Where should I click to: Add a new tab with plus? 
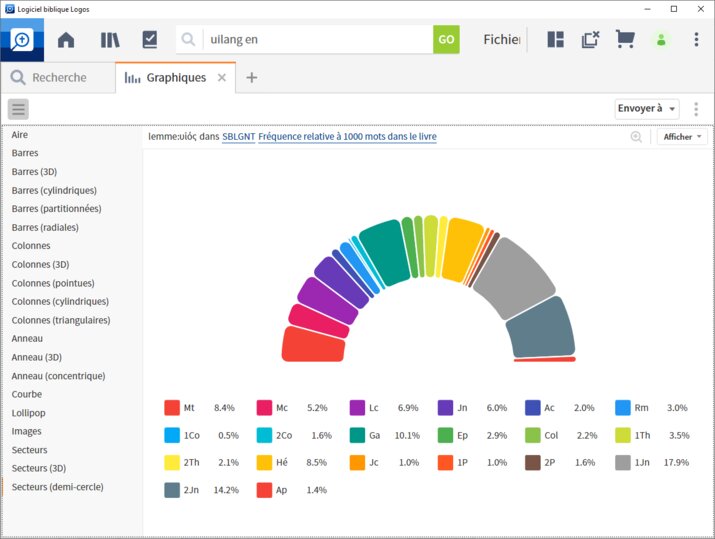coord(252,78)
